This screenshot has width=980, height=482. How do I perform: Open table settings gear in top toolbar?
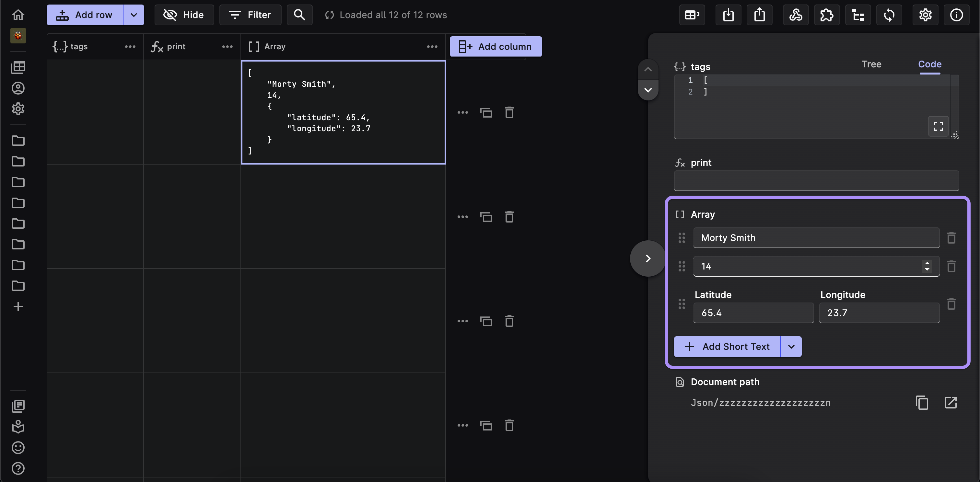(925, 15)
